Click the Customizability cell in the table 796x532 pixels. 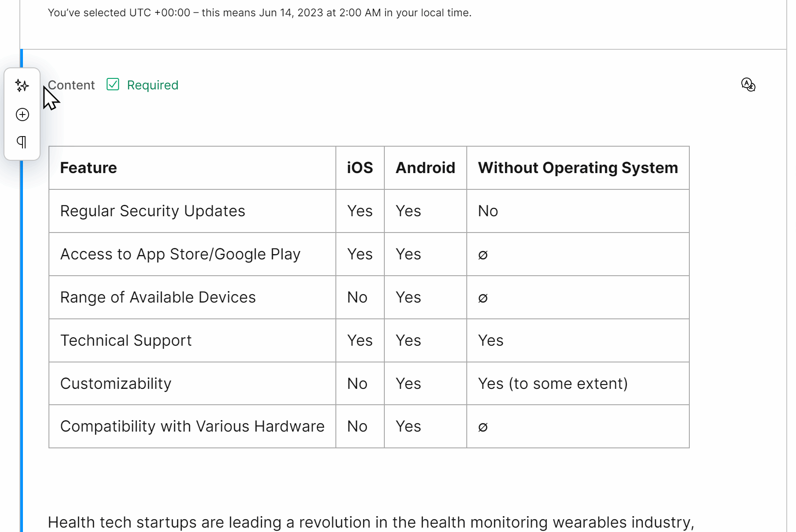click(x=116, y=383)
